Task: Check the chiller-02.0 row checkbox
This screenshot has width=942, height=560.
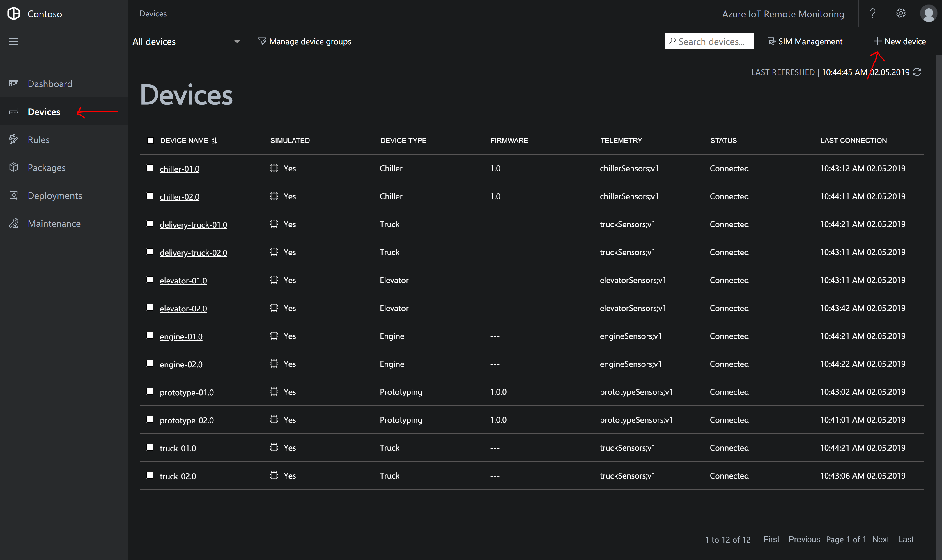Action: [x=150, y=196]
